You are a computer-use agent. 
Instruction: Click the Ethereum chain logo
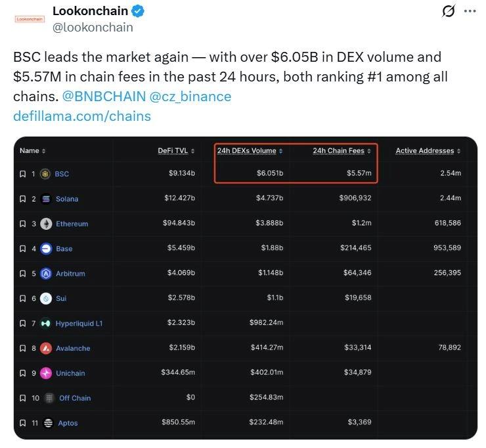click(46, 224)
